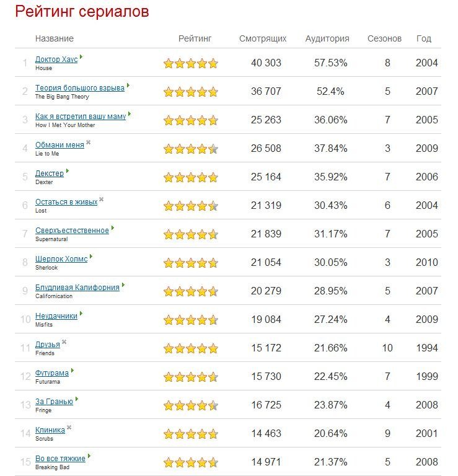Click the fifth star of Lie to Me rating
Viewport: 458px width, 476px height.
(x=213, y=149)
